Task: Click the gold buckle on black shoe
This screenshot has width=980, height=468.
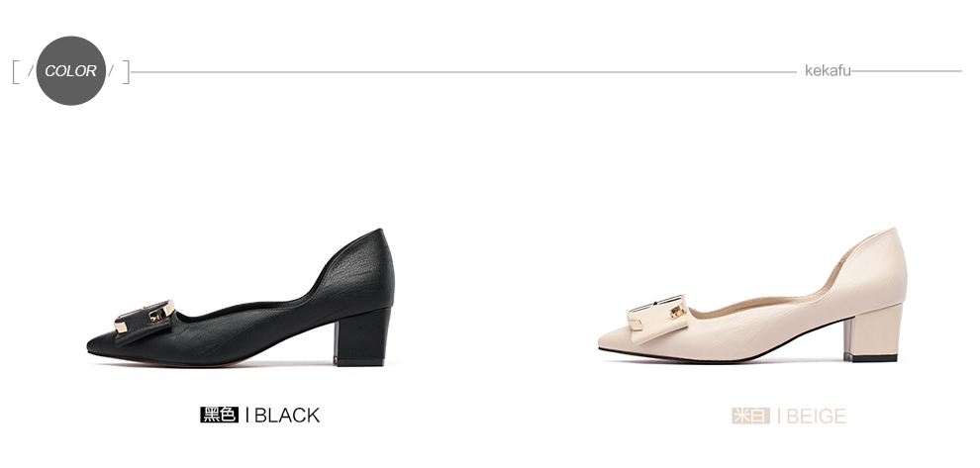Action: [x=145, y=315]
